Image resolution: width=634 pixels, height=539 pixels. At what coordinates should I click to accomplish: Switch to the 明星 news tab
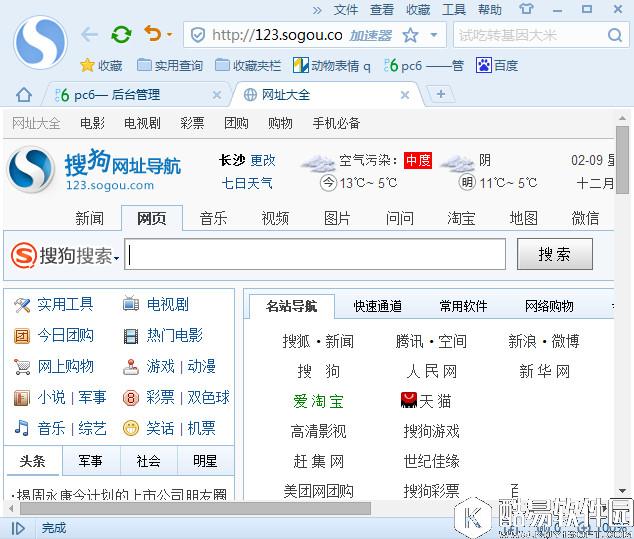[205, 461]
